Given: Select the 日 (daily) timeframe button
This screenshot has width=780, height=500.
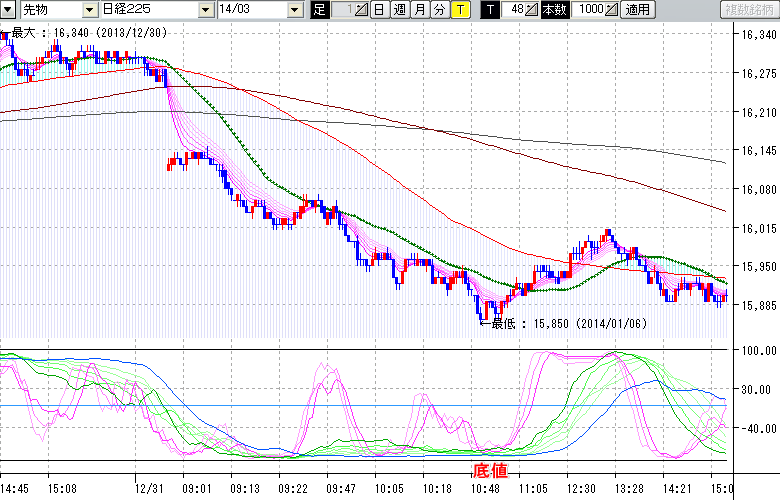Looking at the screenshot, I should point(379,10).
